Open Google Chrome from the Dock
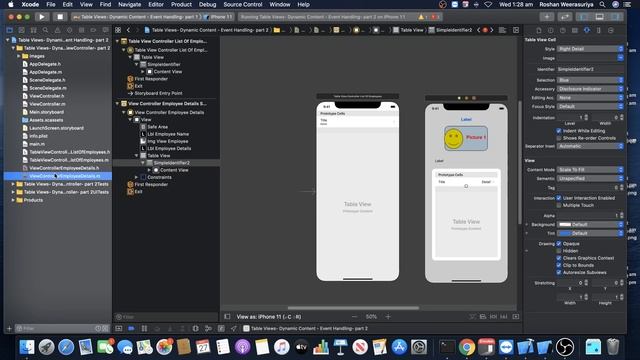The image size is (640, 360). 467,347
